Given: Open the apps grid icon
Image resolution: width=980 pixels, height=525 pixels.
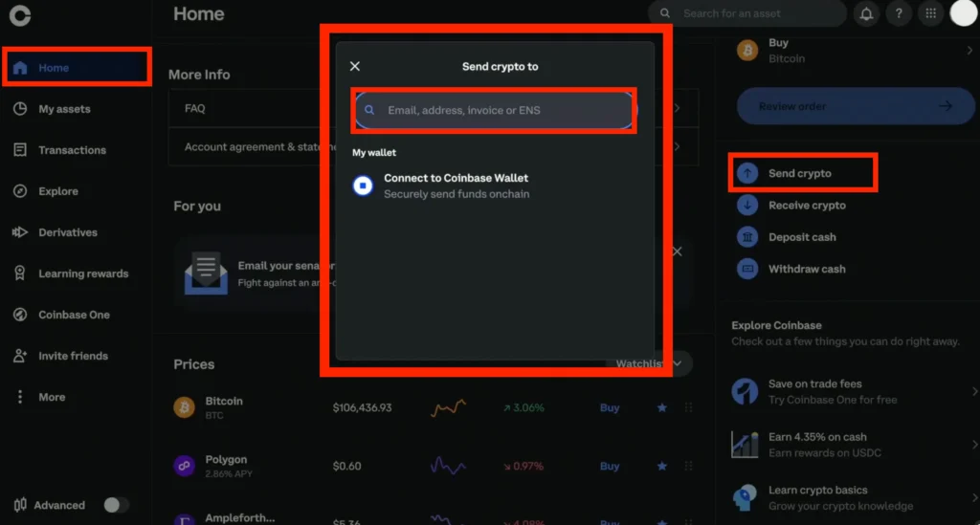Looking at the screenshot, I should coord(929,13).
